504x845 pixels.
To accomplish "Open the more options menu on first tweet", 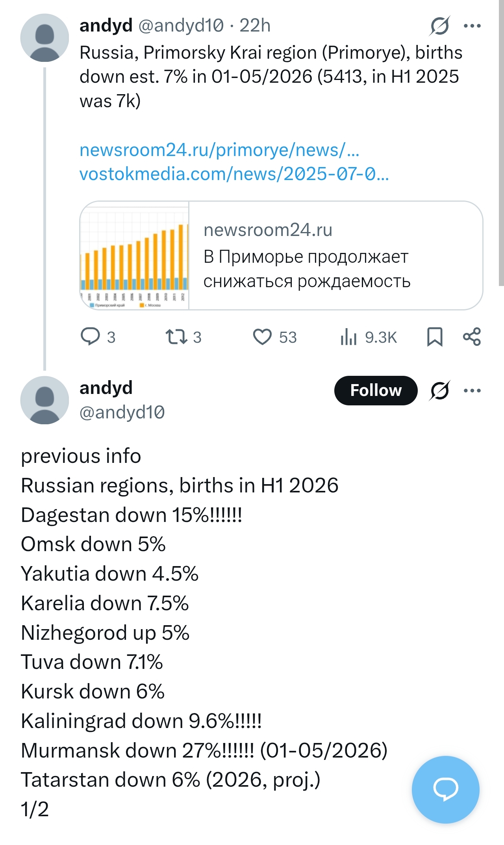I will coord(472,26).
